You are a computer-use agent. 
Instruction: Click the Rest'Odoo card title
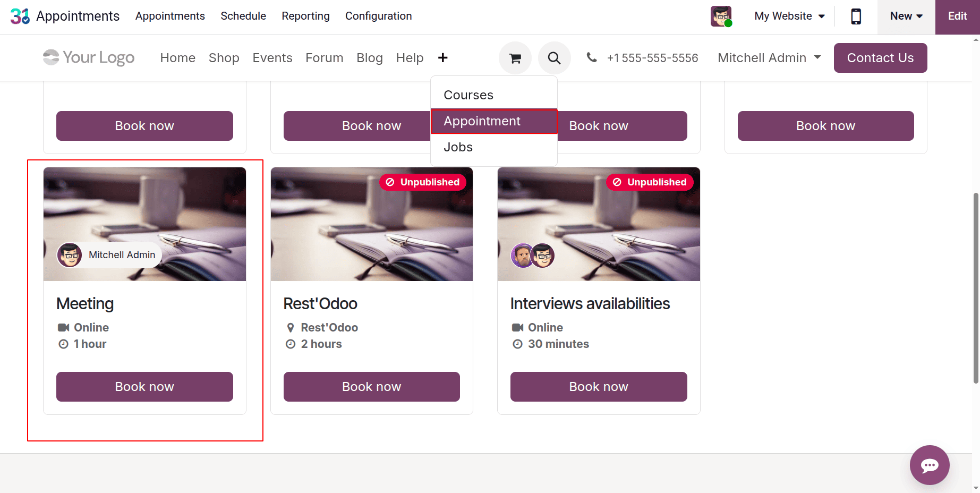click(x=320, y=303)
